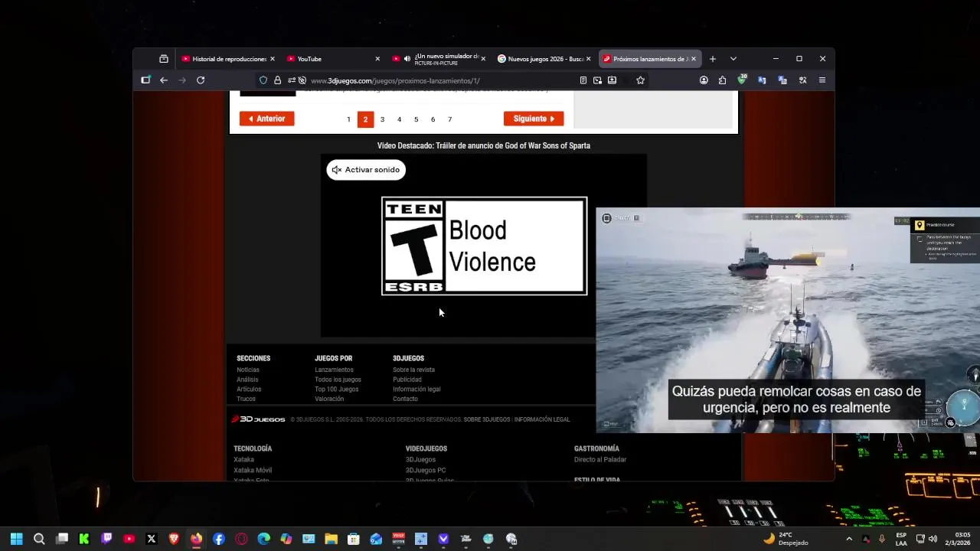
Task: Go to page 5 of listings
Action: 416,119
